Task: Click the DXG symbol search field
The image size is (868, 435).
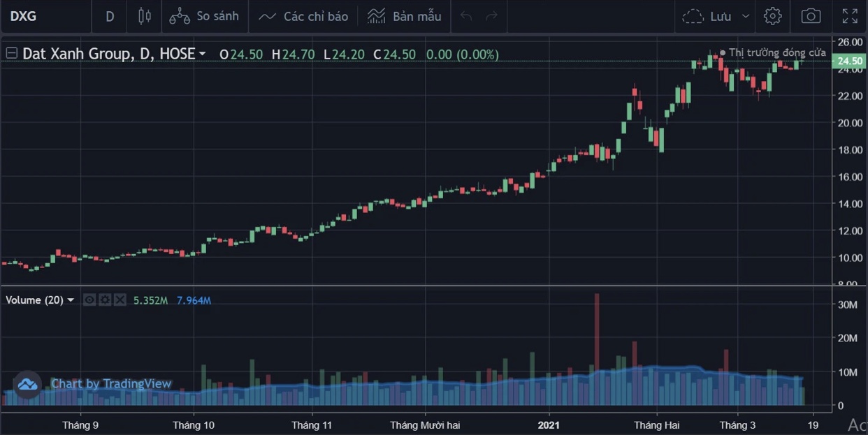Action: (42, 16)
